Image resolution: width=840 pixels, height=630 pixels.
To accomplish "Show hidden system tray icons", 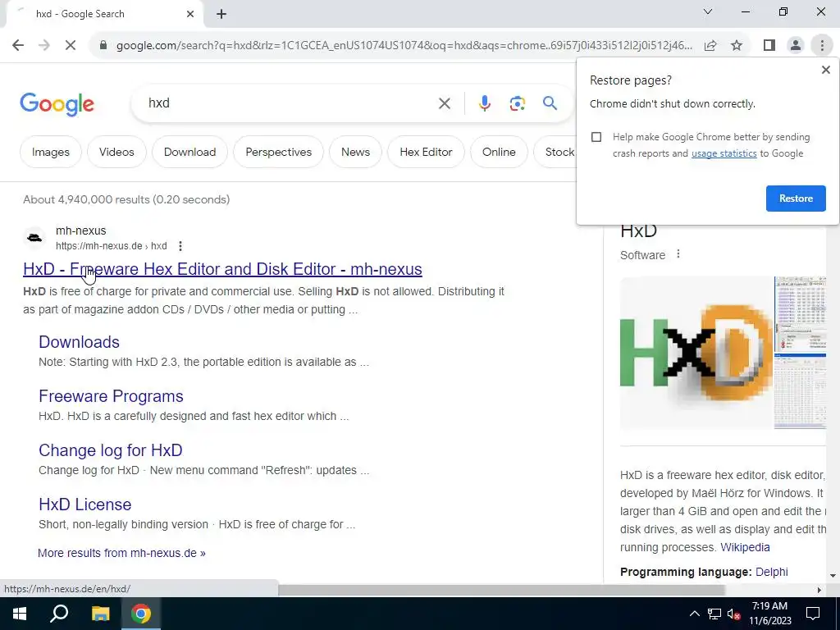I will point(694,614).
